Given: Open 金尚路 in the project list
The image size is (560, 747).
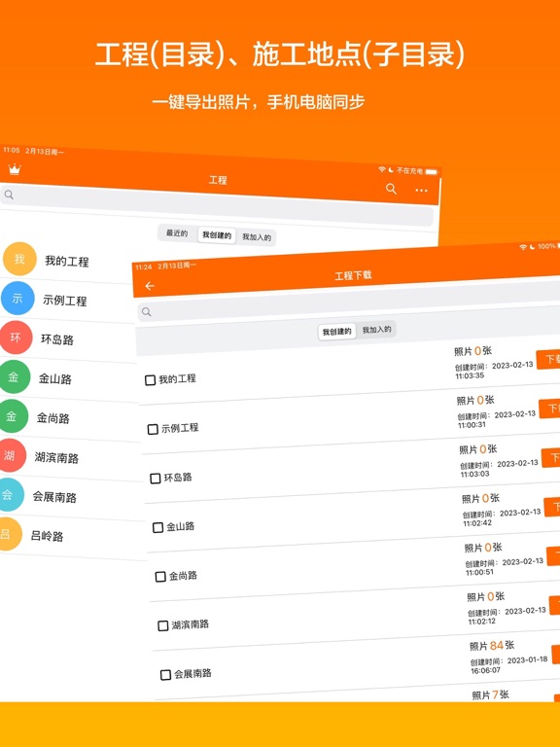Looking at the screenshot, I should coord(53,418).
